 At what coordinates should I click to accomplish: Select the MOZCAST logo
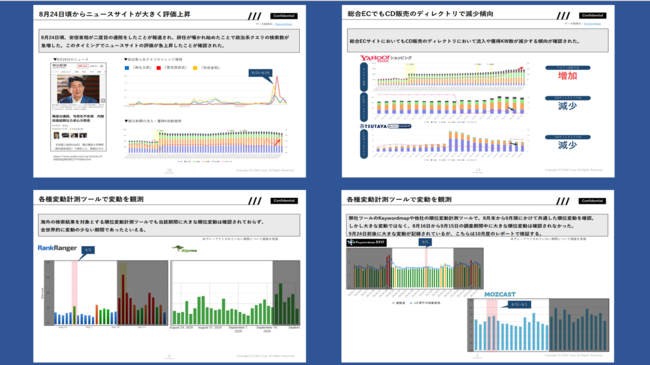click(500, 294)
